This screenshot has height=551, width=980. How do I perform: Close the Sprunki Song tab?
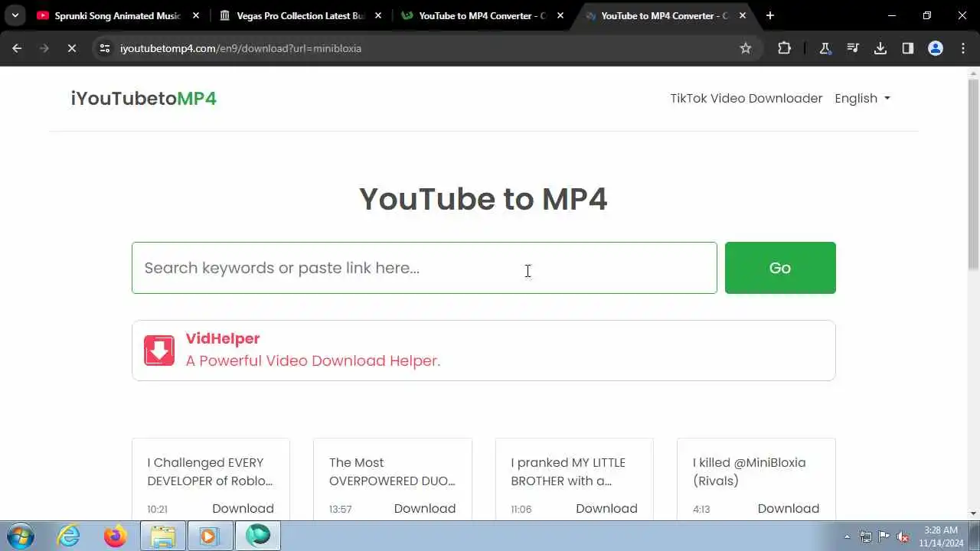click(x=196, y=15)
